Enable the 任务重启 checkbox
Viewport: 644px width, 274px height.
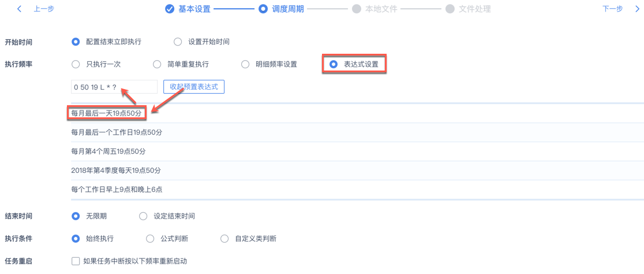point(76,261)
